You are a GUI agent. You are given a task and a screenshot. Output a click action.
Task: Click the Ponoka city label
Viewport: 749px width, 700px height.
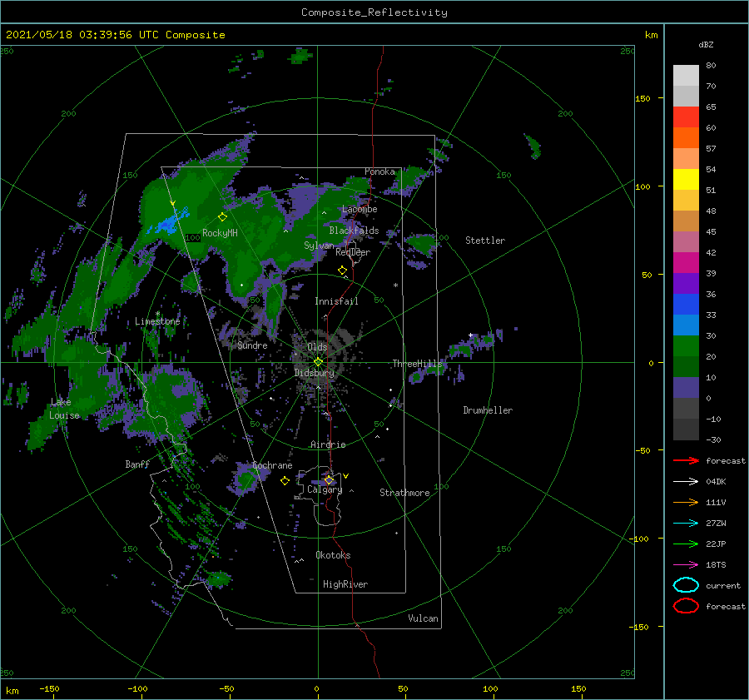(x=379, y=171)
